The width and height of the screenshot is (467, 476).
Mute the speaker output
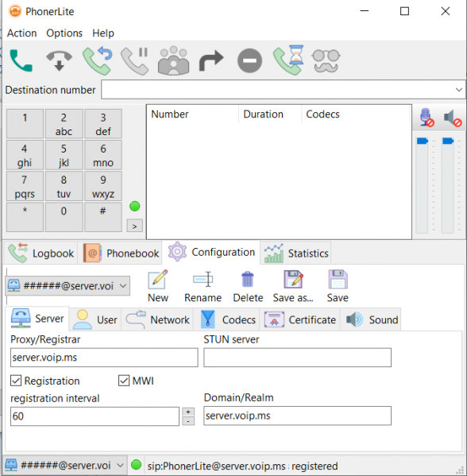click(453, 118)
